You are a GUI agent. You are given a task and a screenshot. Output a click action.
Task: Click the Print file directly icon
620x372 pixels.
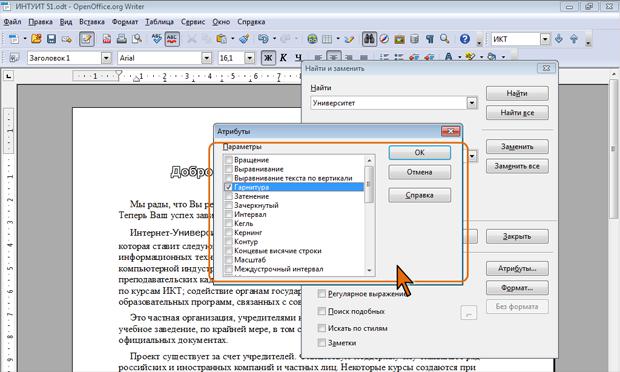click(x=122, y=39)
